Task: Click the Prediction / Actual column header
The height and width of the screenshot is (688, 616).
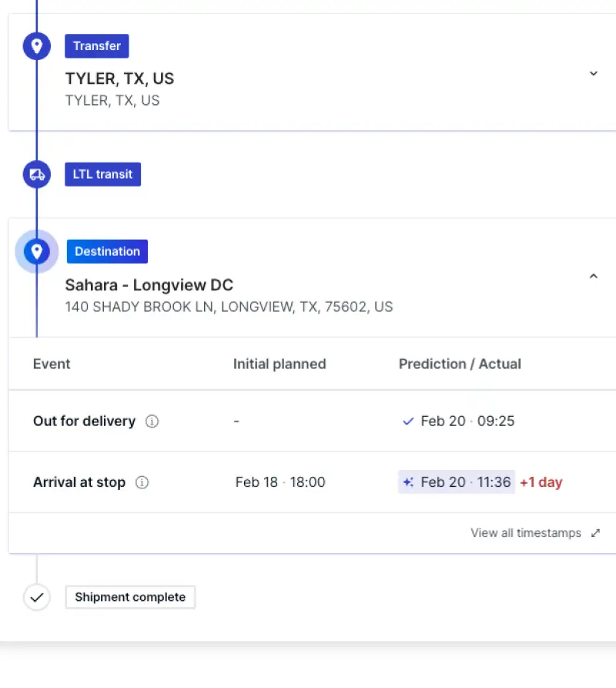Action: point(460,364)
